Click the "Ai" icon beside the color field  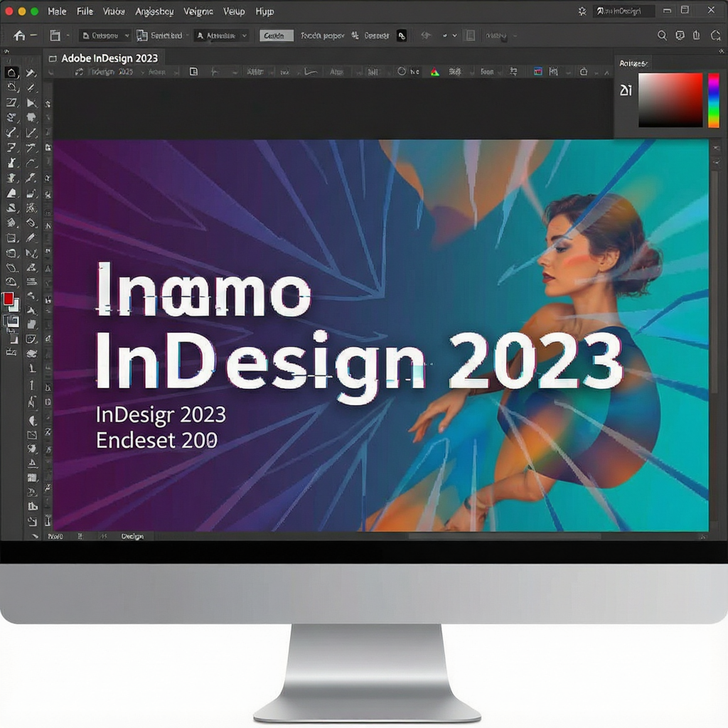[626, 90]
